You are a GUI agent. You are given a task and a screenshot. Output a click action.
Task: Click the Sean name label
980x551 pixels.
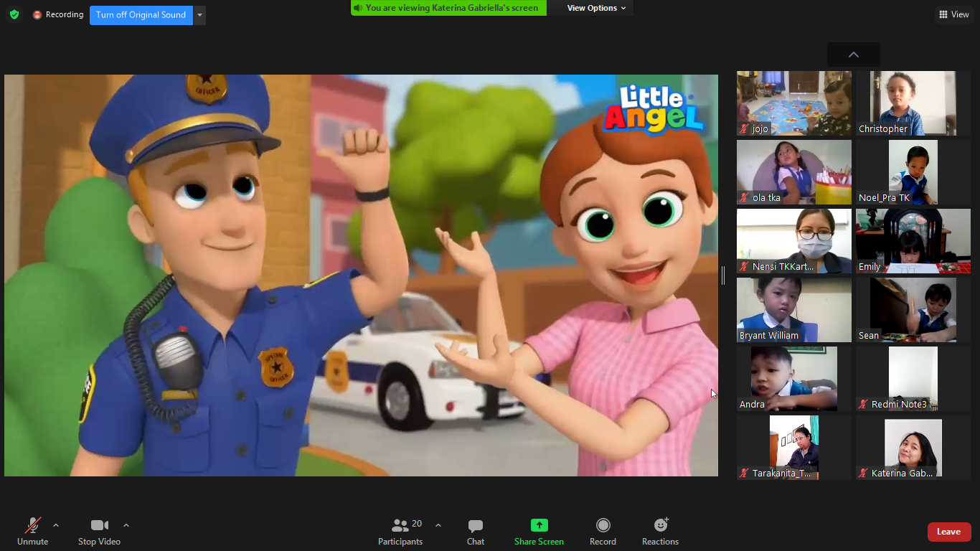(x=869, y=336)
